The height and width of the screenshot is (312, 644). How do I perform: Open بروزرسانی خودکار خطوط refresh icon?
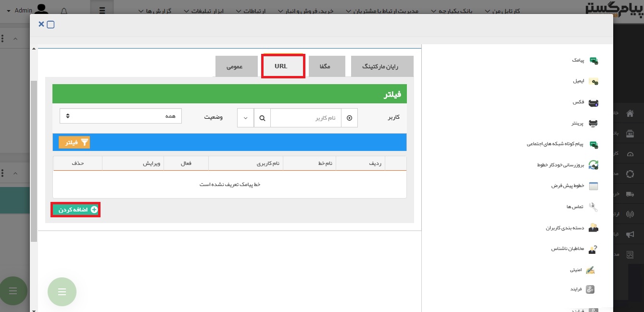coord(593,165)
